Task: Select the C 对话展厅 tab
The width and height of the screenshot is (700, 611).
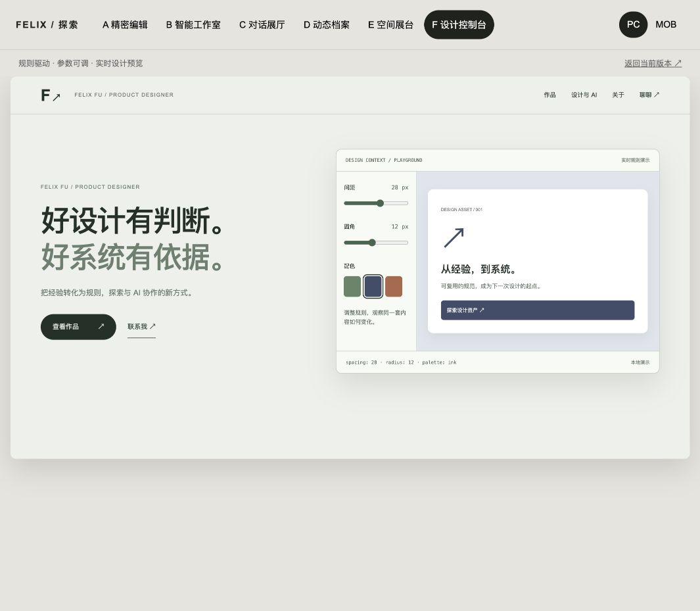Action: click(262, 24)
